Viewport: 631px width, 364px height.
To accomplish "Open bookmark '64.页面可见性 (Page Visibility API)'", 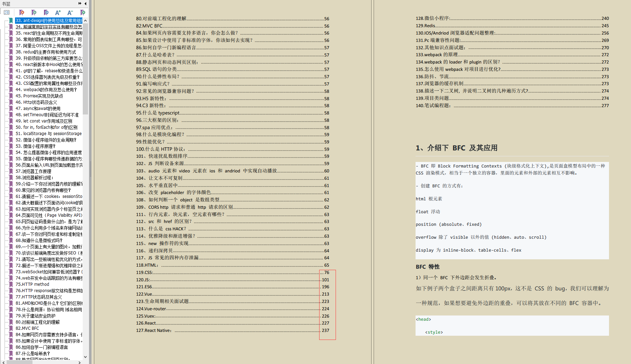I will [49, 215].
